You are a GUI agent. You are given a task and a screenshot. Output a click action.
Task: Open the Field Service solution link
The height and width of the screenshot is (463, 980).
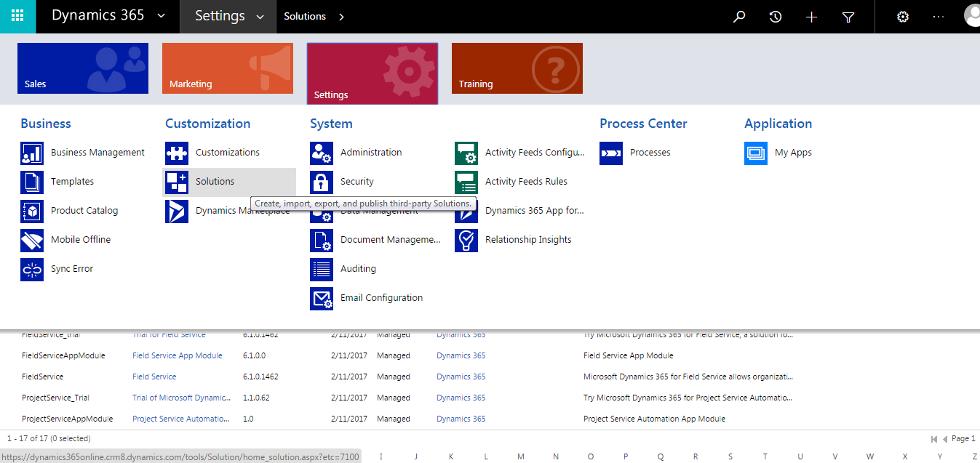point(154,377)
